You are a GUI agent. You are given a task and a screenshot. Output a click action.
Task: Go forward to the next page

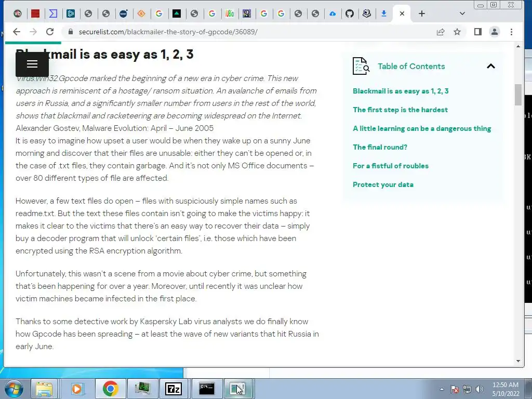(x=33, y=32)
